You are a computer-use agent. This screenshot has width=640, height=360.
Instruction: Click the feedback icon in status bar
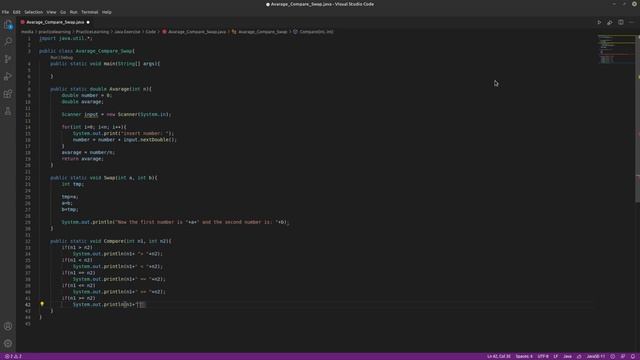coord(623,356)
